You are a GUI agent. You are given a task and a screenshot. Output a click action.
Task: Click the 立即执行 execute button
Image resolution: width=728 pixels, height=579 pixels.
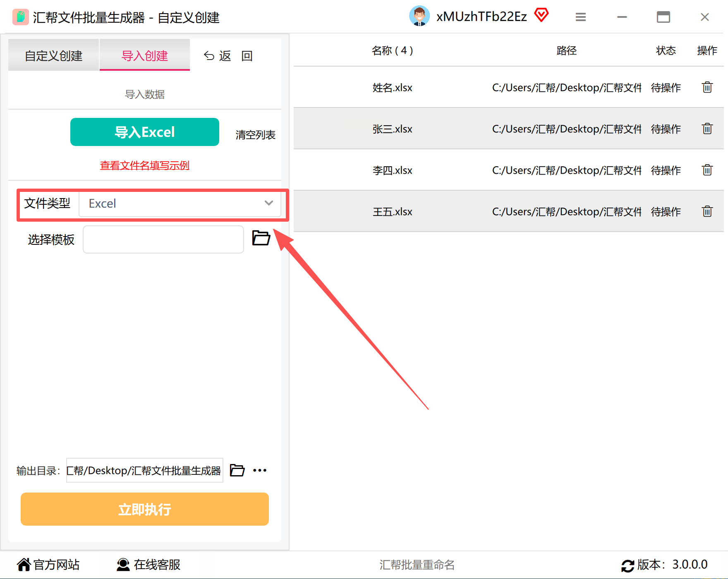[145, 509]
